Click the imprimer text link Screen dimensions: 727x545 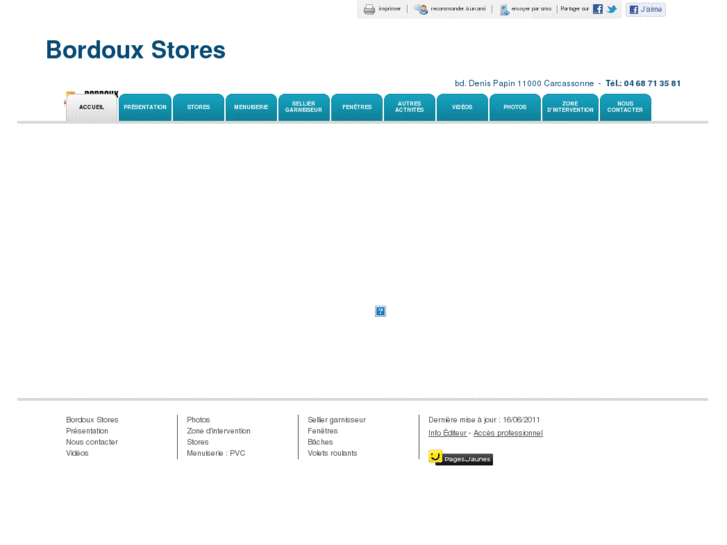[x=389, y=9]
